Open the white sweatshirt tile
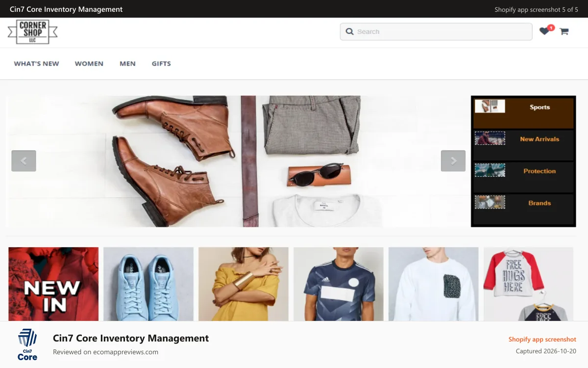Viewport: 588px width, 368px height. [434, 284]
